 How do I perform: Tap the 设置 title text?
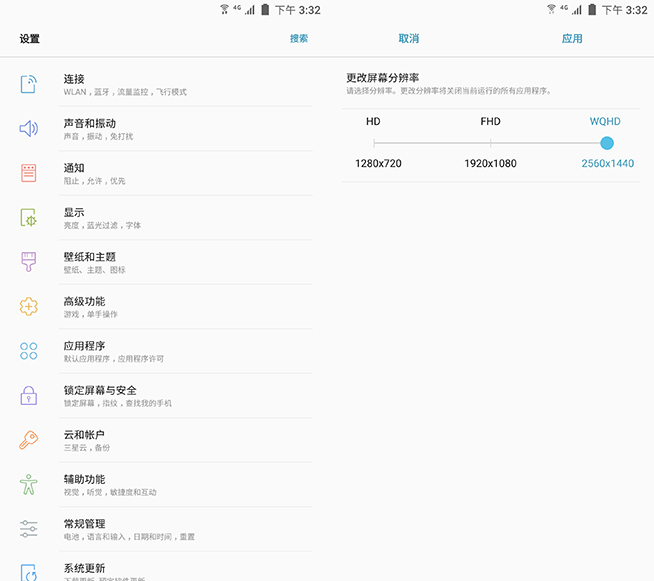pos(30,39)
